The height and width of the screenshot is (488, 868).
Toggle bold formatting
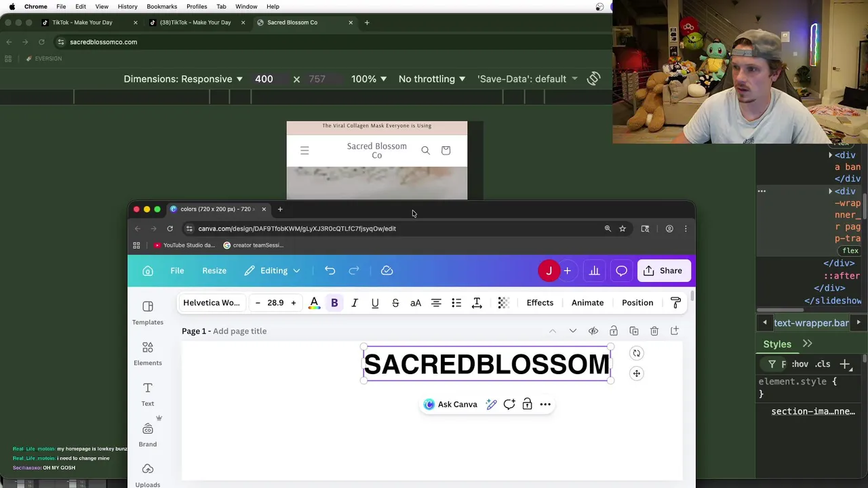334,303
